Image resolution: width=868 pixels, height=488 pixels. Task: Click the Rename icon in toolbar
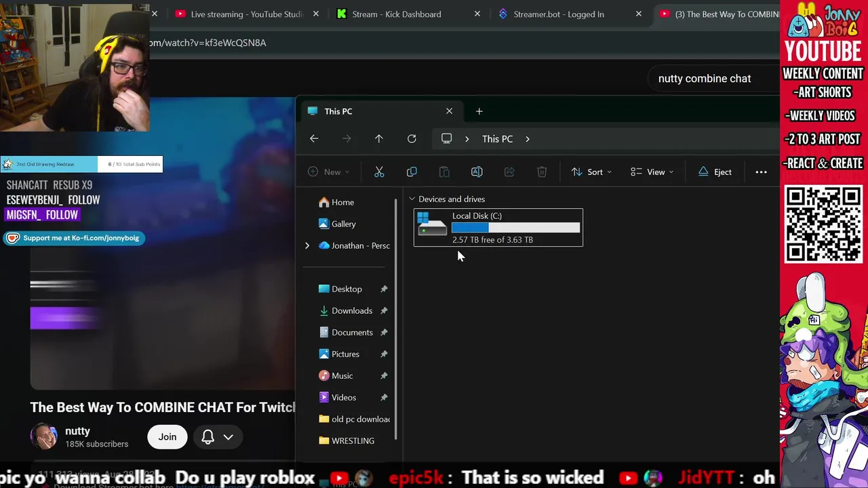(x=477, y=172)
